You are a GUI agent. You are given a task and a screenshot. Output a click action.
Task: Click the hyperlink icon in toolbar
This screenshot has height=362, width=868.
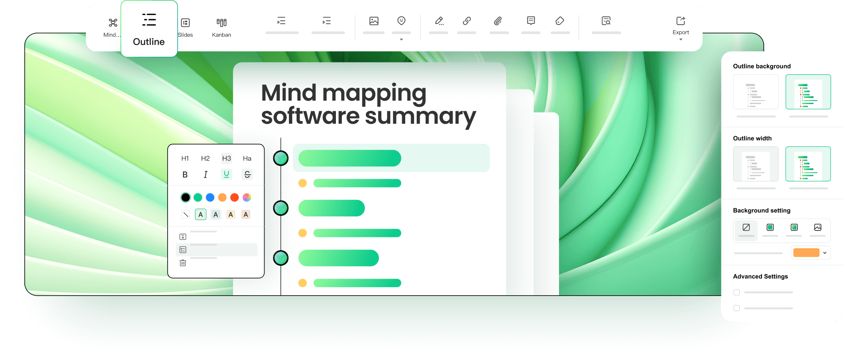point(467,21)
